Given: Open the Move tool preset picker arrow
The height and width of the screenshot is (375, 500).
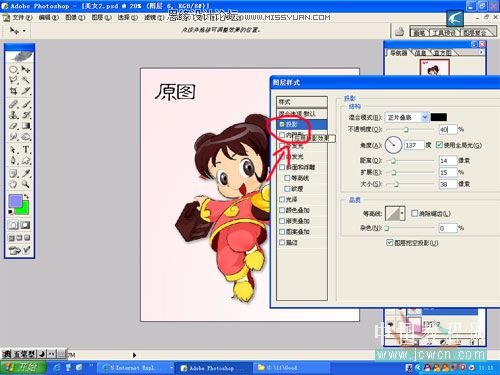Looking at the screenshot, I should 24,31.
